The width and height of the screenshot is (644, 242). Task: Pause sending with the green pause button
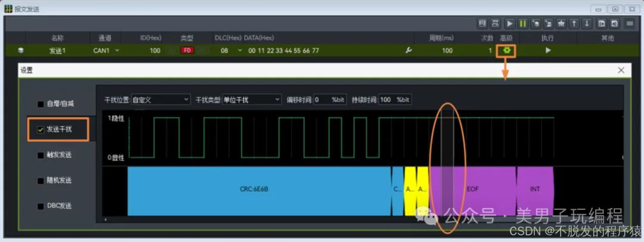522,24
